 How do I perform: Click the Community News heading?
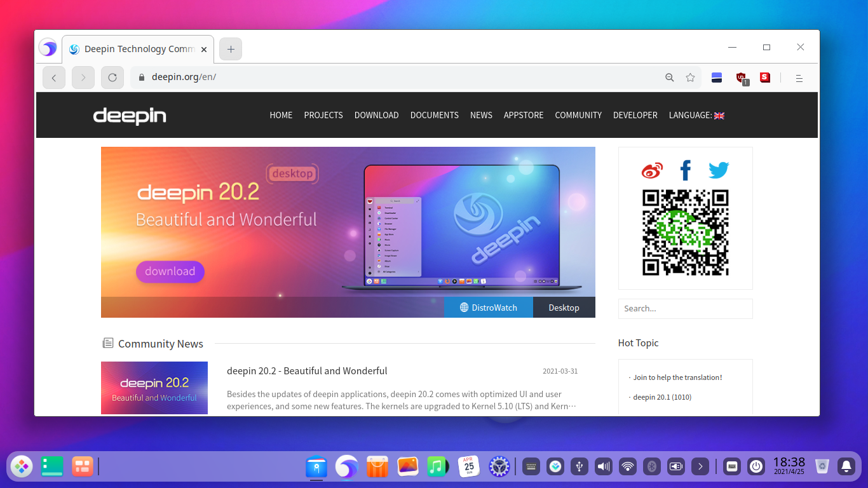(161, 344)
